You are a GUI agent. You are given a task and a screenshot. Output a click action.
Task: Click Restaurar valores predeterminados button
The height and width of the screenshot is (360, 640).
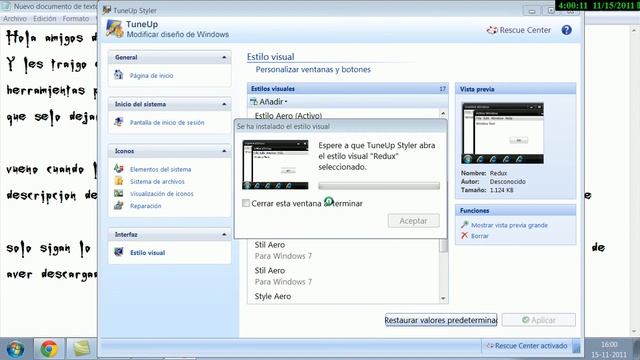441,320
